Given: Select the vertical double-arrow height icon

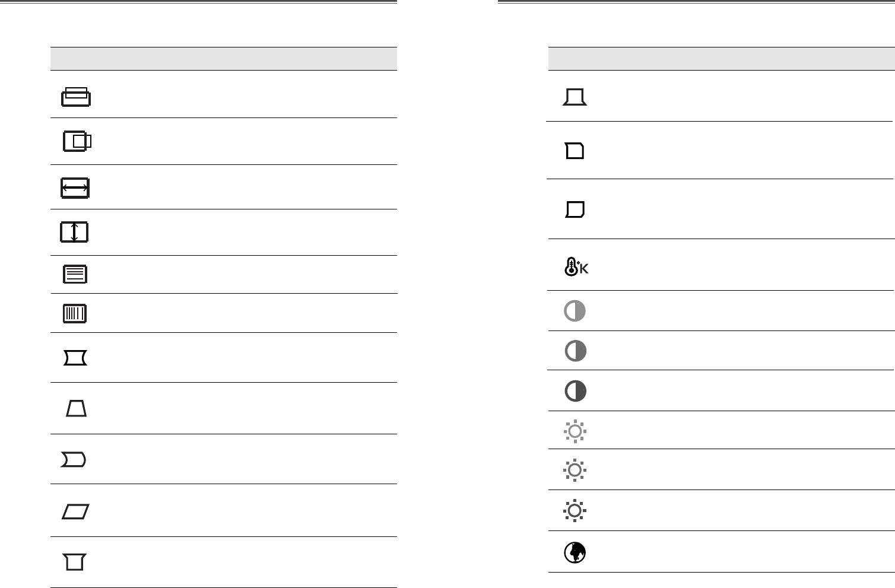Looking at the screenshot, I should click(x=74, y=232).
